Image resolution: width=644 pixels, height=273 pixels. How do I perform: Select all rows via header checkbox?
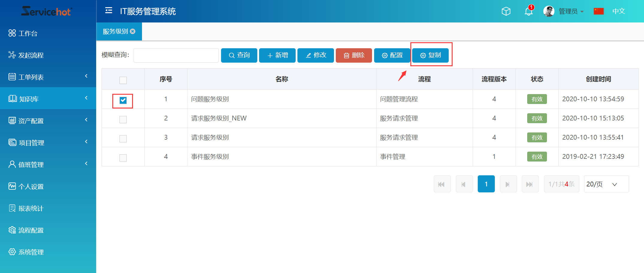coord(123,80)
